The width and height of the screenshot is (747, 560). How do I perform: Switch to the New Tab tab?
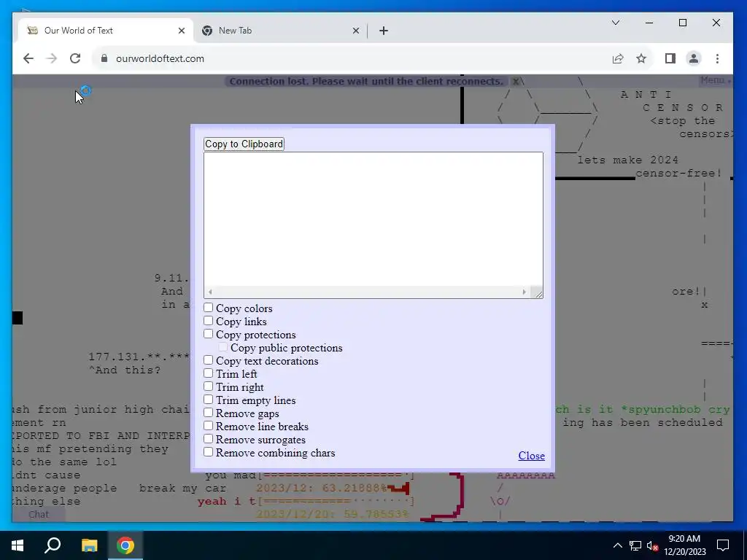pyautogui.click(x=279, y=31)
